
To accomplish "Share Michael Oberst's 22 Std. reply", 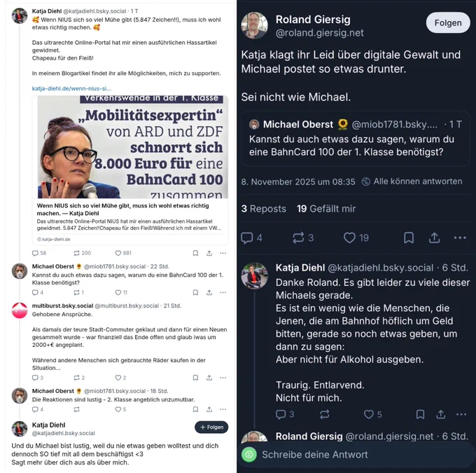I will click(x=209, y=292).
